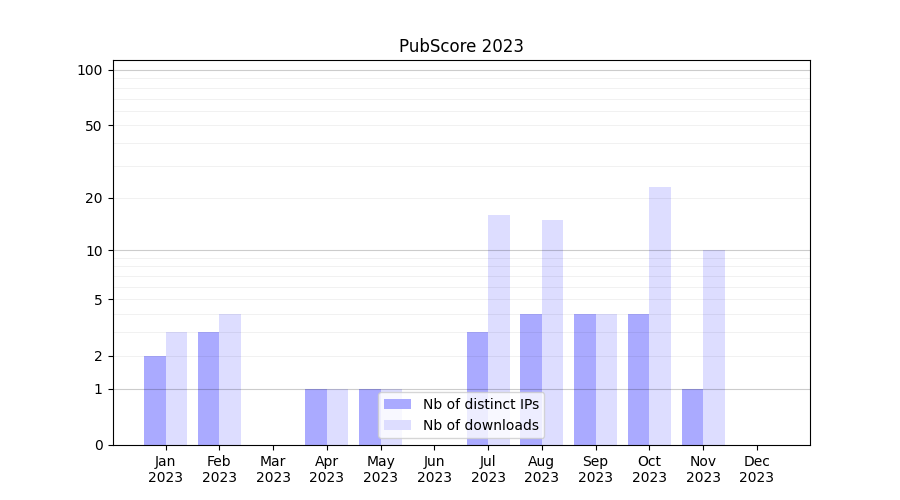Click the January distinct IPs bar
The height and width of the screenshot is (500, 900).
click(x=155, y=400)
